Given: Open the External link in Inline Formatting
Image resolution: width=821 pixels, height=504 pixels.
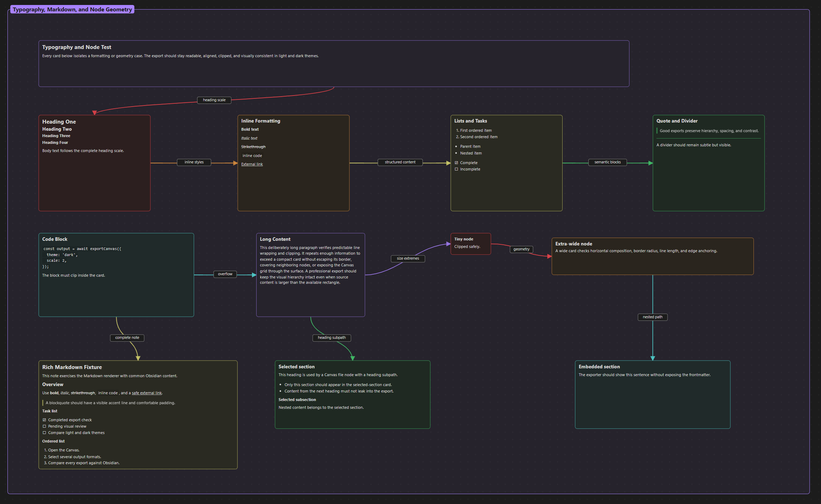Looking at the screenshot, I should coord(252,164).
